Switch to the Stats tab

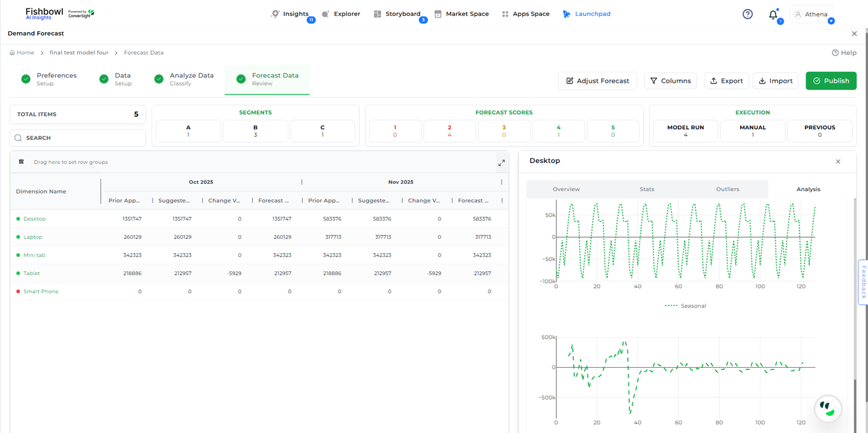coord(647,190)
